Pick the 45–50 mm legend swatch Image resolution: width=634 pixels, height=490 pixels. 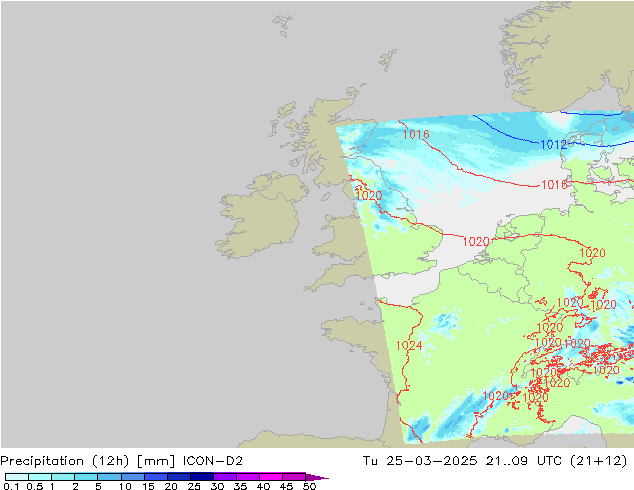(294, 477)
